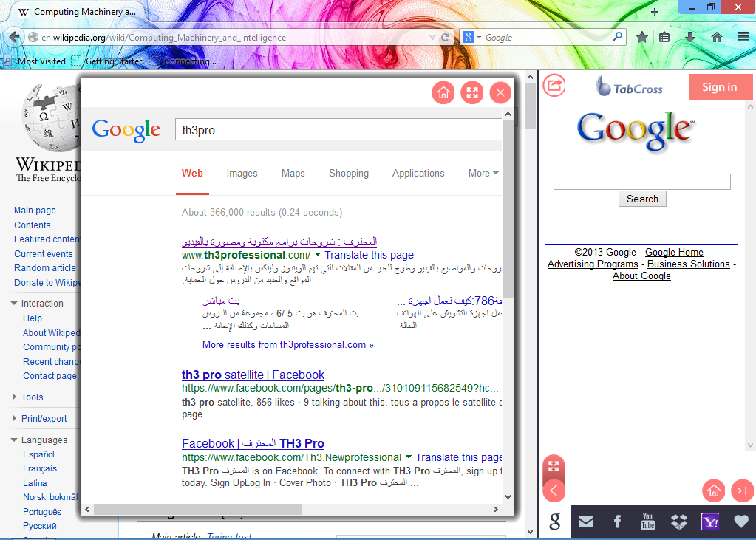Click the sidebar collapse-to-right arrow icon
The height and width of the screenshot is (540, 756).
point(742,491)
